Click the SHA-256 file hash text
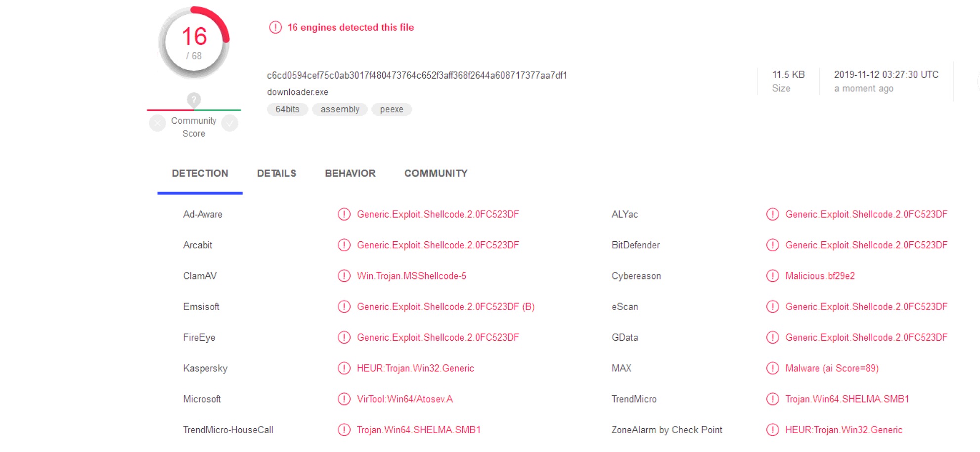This screenshot has height=452, width=980. (417, 75)
